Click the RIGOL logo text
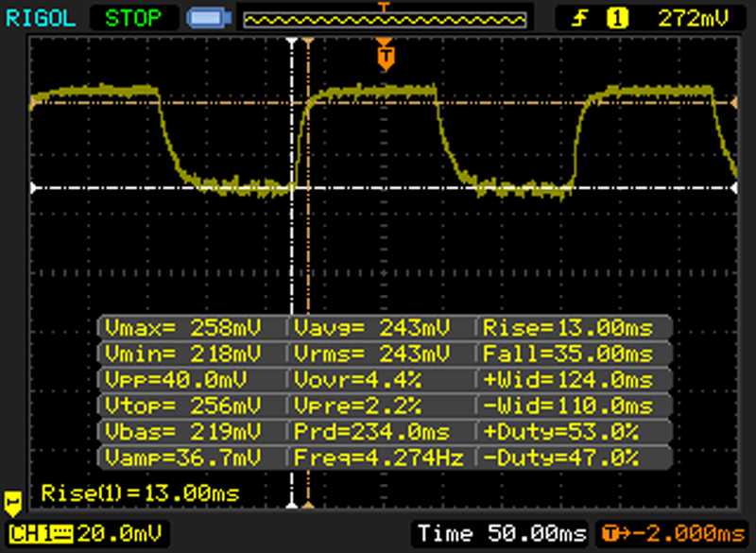 click(41, 19)
